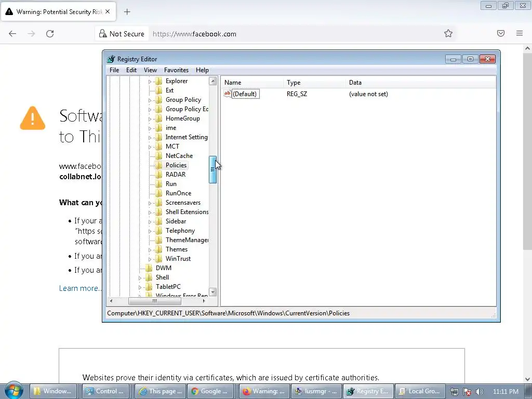The image size is (532, 399).
Task: Bookmark this page with the star icon
Action: tap(448, 33)
